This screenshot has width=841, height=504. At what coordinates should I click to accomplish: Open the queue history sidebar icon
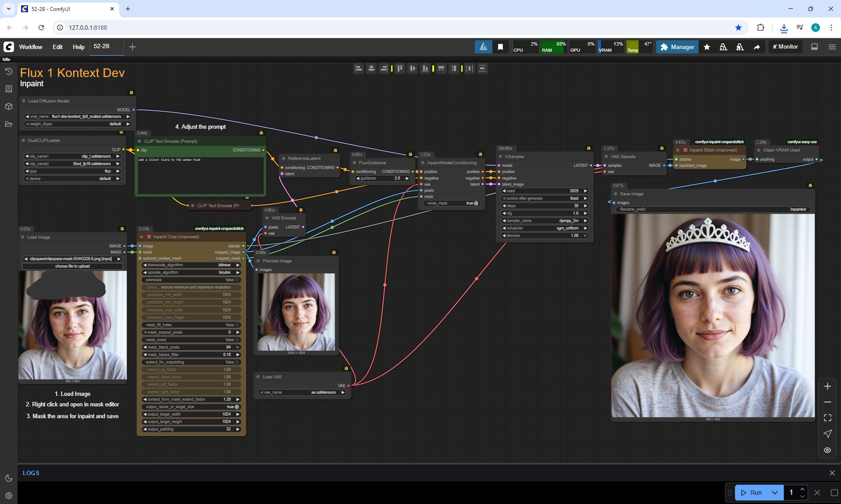coord(8,71)
